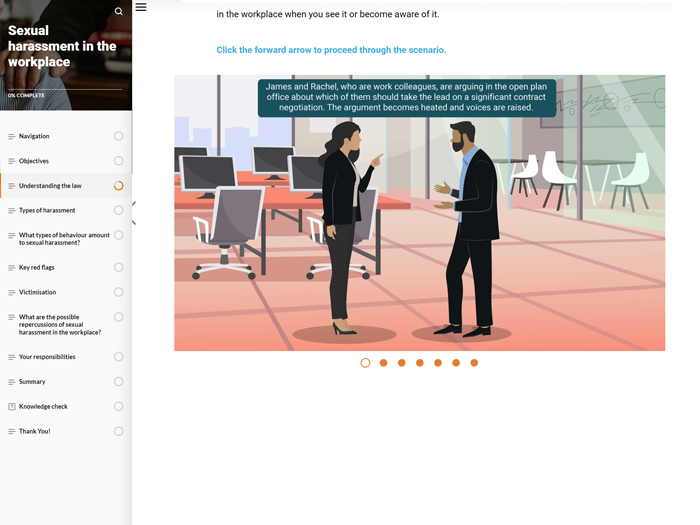
Task: Click the completion circle next to Your responsibilities
Action: pyautogui.click(x=119, y=357)
